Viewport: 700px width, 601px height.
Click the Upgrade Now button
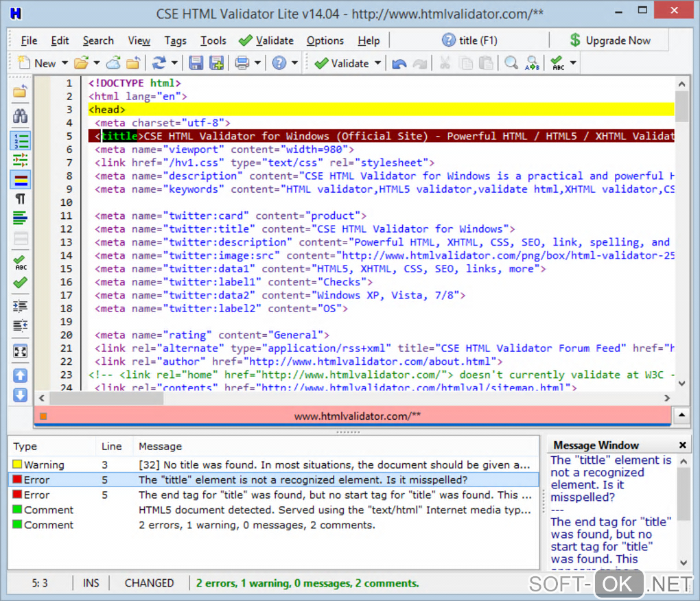[x=610, y=40]
